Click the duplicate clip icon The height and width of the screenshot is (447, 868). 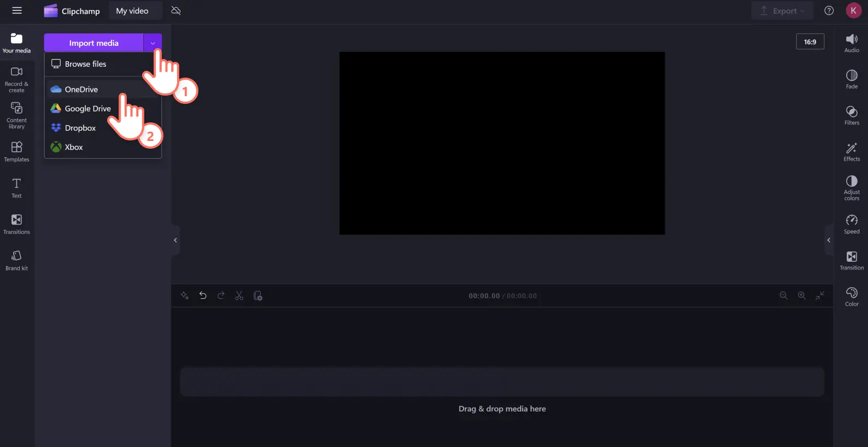(x=258, y=296)
